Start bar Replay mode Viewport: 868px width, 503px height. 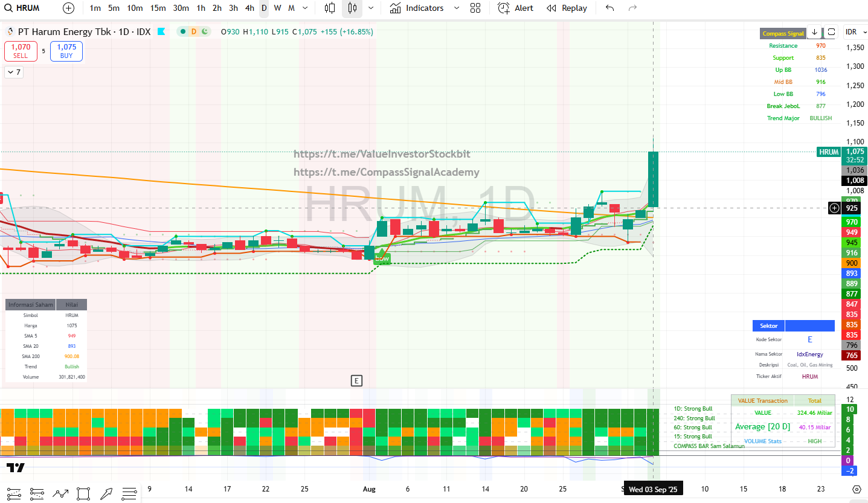click(567, 8)
